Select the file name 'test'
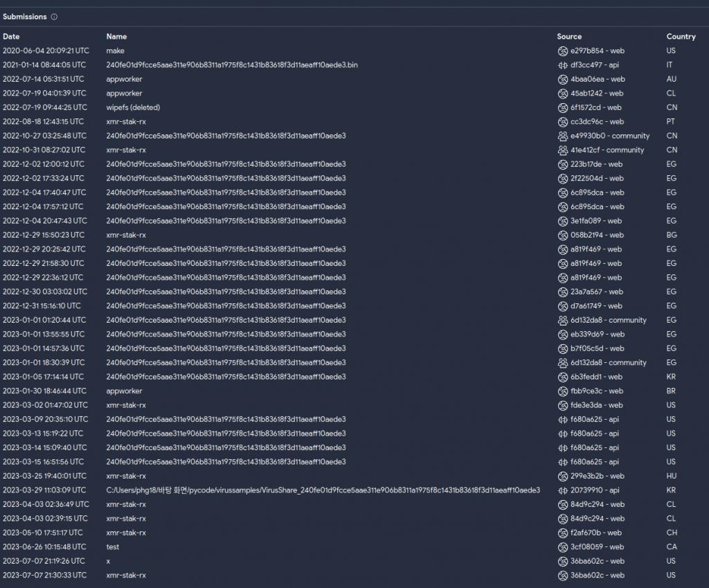This screenshot has width=709, height=588. pos(113,547)
